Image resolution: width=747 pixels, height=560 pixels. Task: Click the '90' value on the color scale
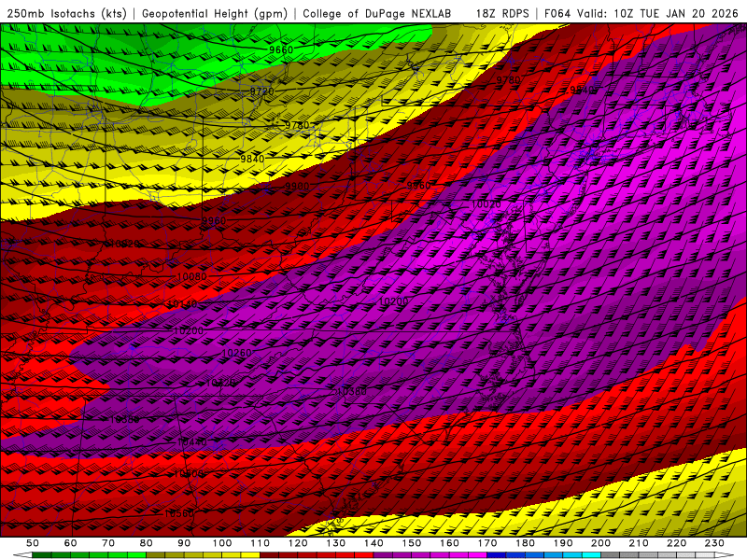click(x=184, y=543)
